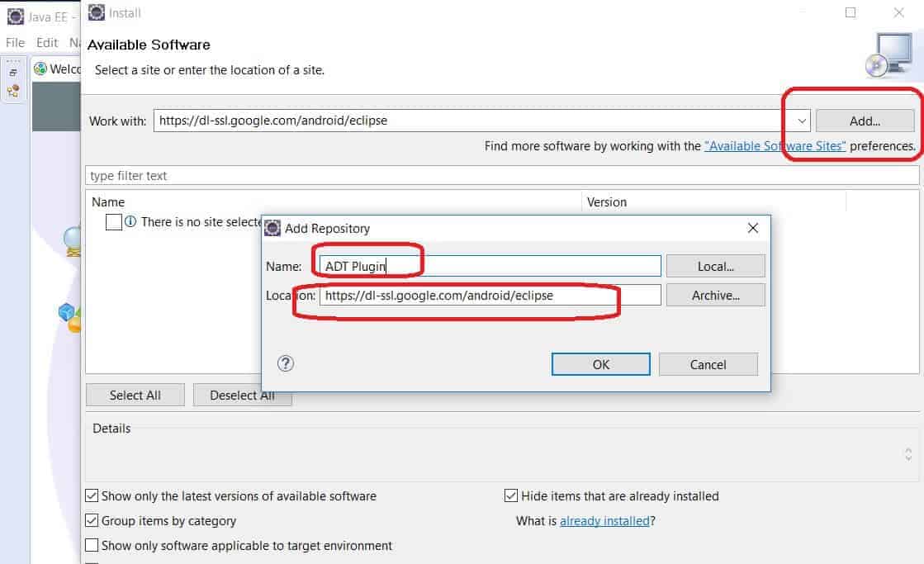Click the Name input field
The height and width of the screenshot is (564, 924).
click(x=490, y=266)
